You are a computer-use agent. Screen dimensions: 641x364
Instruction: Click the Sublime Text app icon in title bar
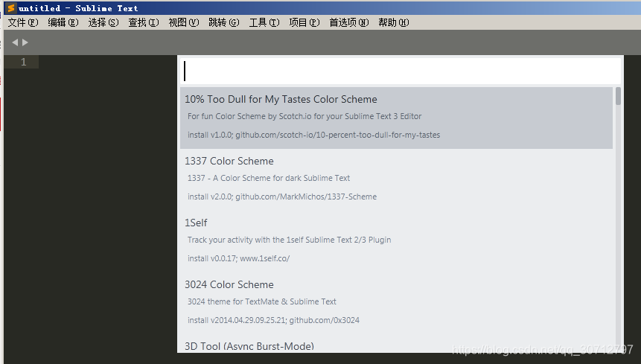[x=11, y=7]
